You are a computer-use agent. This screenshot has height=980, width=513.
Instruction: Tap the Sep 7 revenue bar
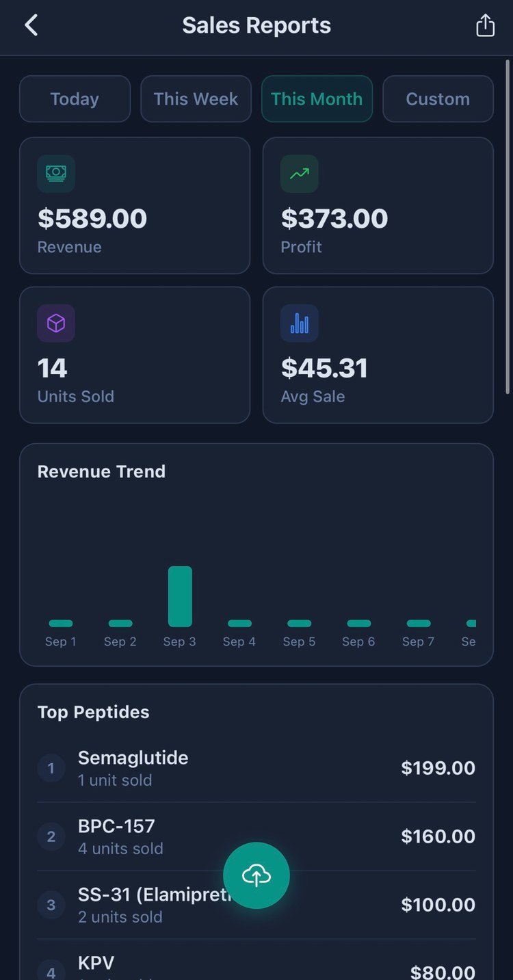tap(419, 623)
